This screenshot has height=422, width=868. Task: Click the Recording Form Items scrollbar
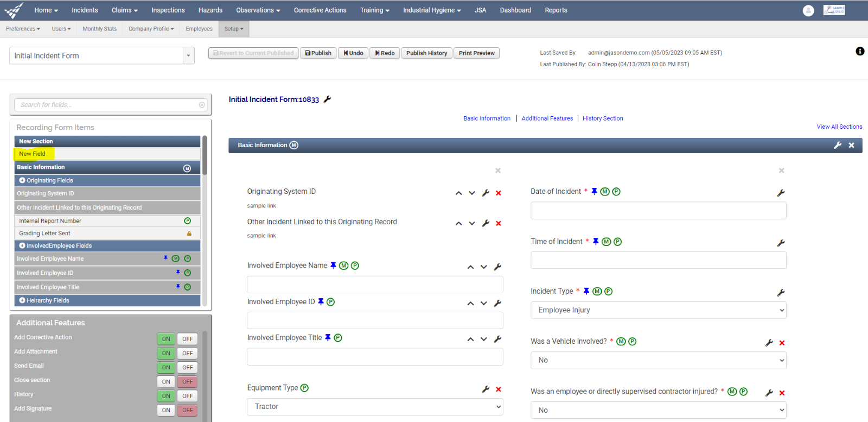pos(205,155)
